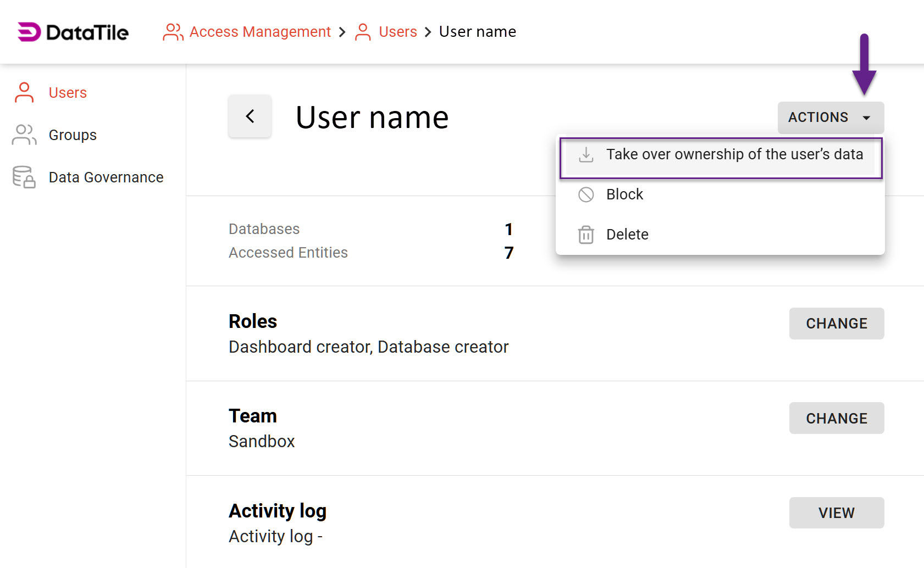Click the prohibition icon next to Block
The height and width of the screenshot is (568, 924).
(586, 194)
